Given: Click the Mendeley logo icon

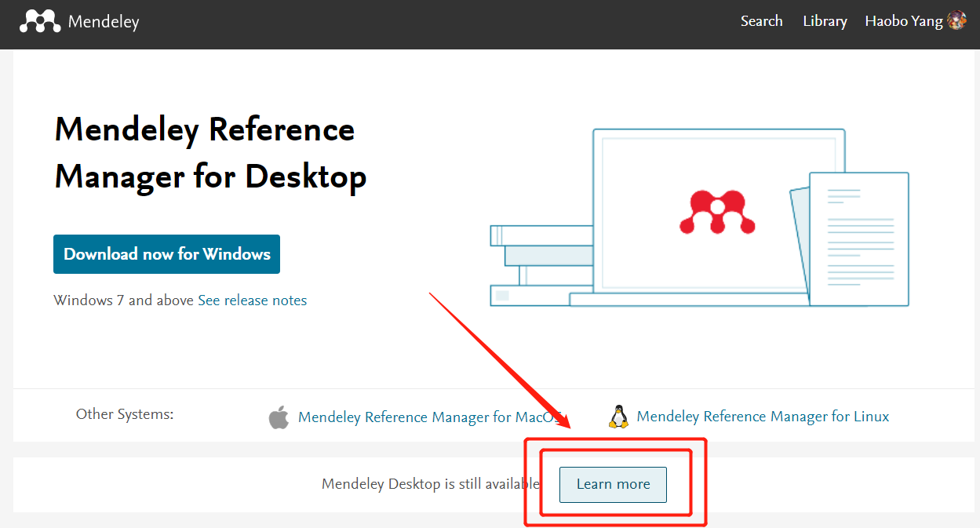Looking at the screenshot, I should (x=40, y=21).
